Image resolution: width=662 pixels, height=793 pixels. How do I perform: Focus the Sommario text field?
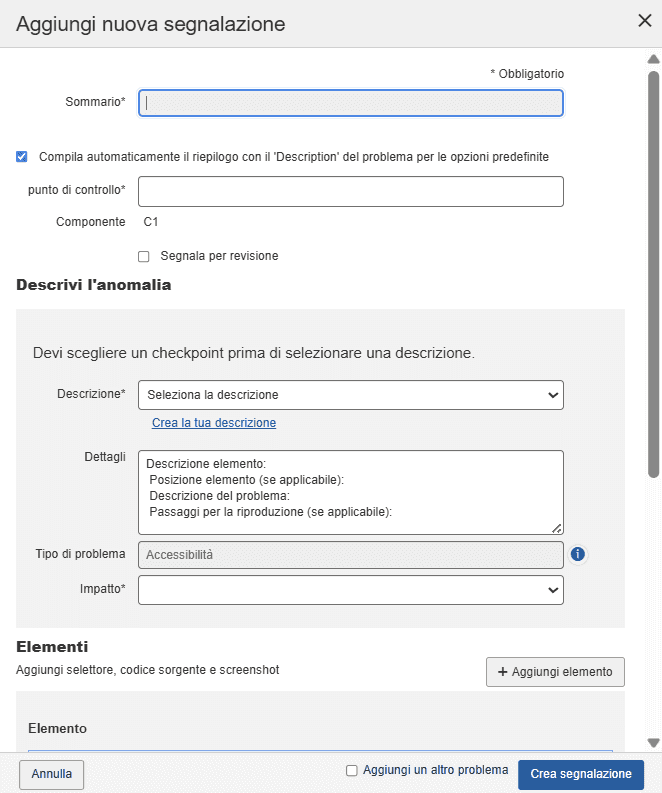[x=350, y=103]
